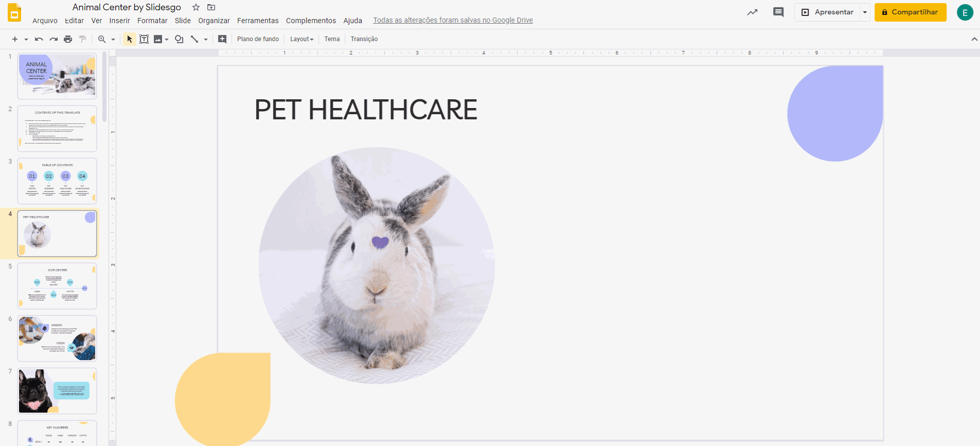Select the circular rabbit image

click(x=377, y=265)
